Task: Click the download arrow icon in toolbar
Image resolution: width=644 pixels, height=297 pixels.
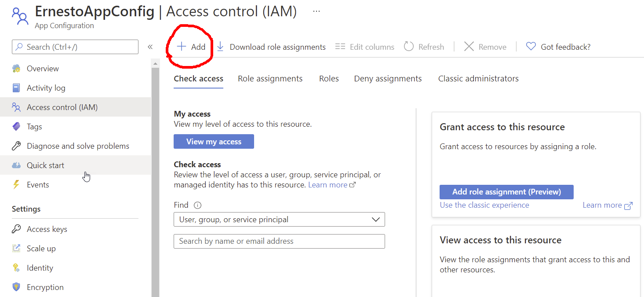Action: pyautogui.click(x=221, y=47)
